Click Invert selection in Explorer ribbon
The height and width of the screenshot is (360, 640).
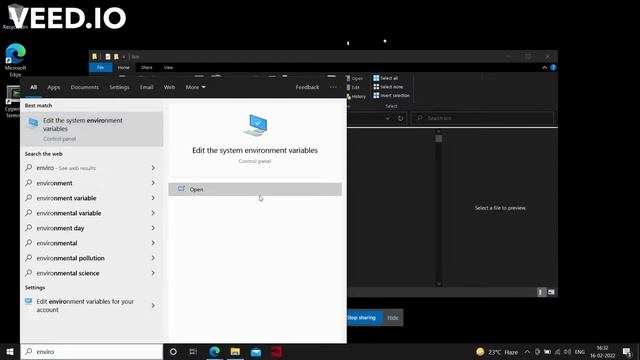(391, 96)
